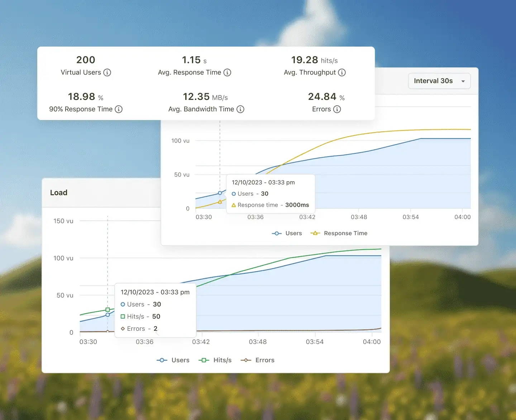
Task: Open the Interval 30s dropdown
Action: (x=439, y=81)
